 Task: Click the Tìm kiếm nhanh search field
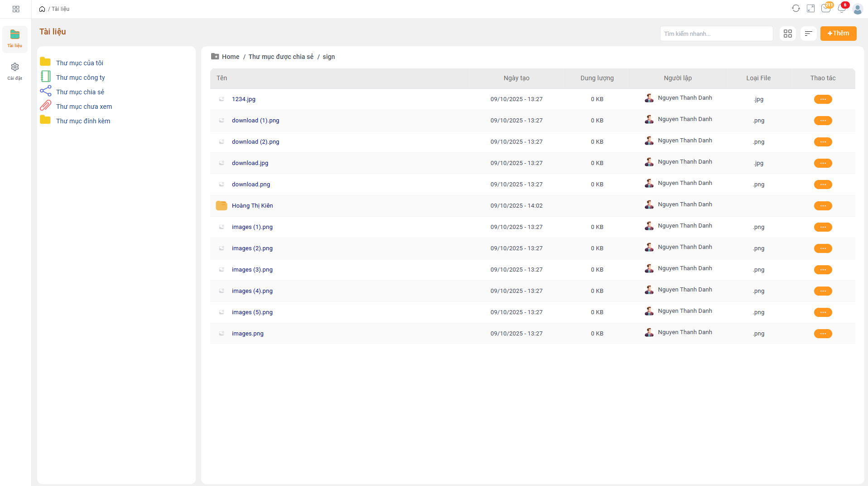(x=716, y=34)
